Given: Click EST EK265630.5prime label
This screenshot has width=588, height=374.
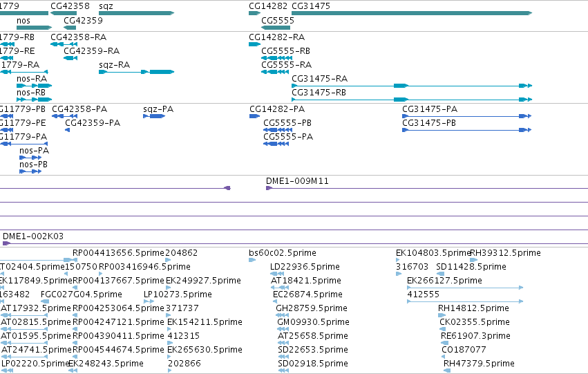Looking at the screenshot, I should click(205, 350).
